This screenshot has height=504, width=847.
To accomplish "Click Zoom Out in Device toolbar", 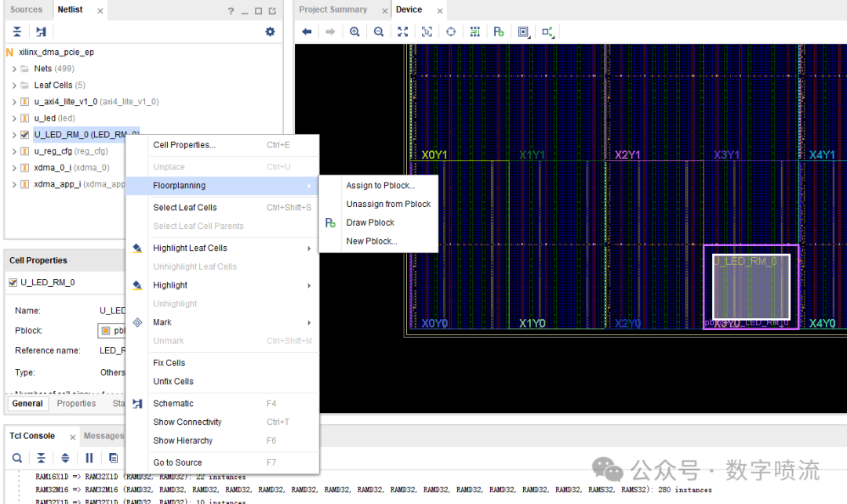I will point(379,31).
